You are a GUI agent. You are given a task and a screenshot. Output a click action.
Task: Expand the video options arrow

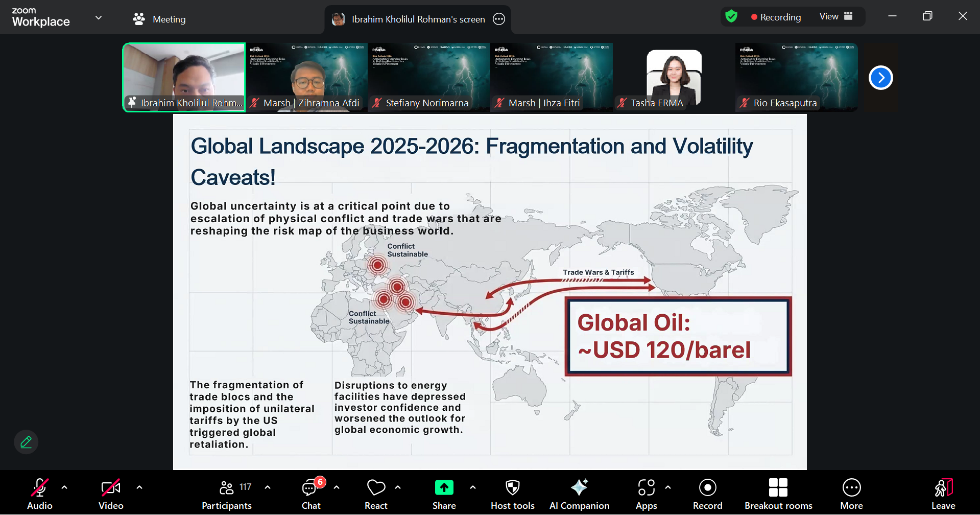139,487
